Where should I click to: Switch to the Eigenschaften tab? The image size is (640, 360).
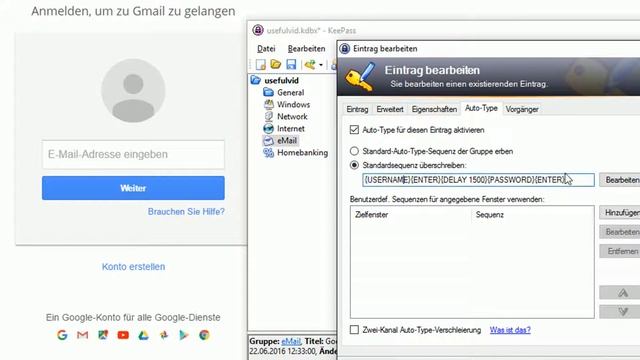pos(434,109)
